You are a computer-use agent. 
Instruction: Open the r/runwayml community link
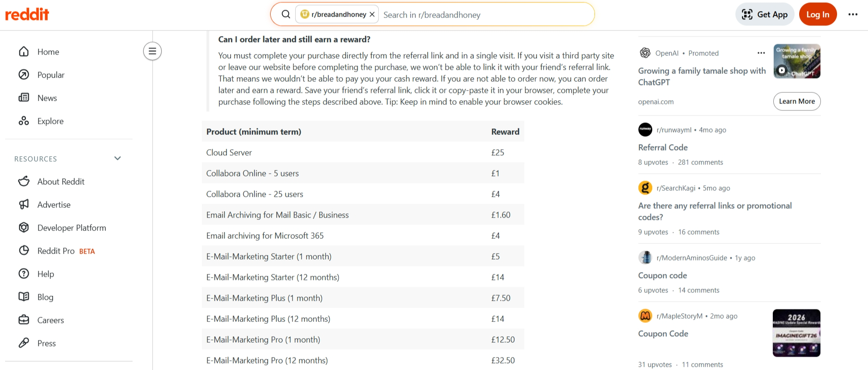674,130
